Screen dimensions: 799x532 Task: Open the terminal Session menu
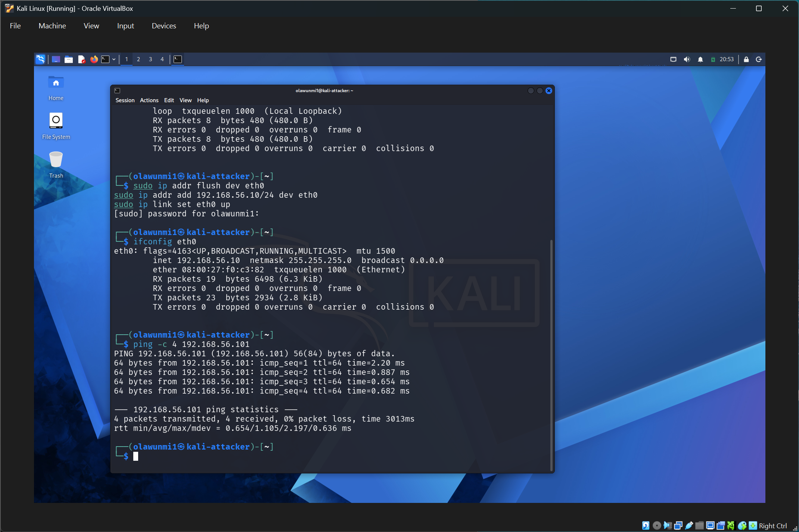coord(125,100)
